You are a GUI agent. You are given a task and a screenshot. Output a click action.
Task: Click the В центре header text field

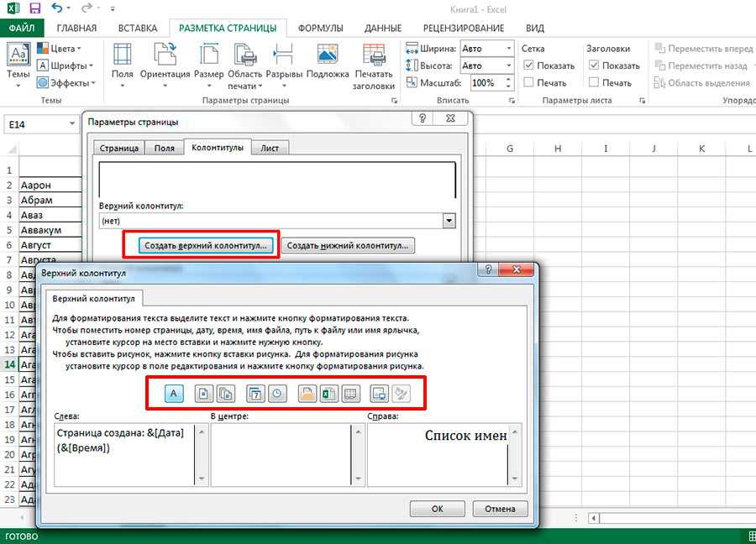point(286,454)
